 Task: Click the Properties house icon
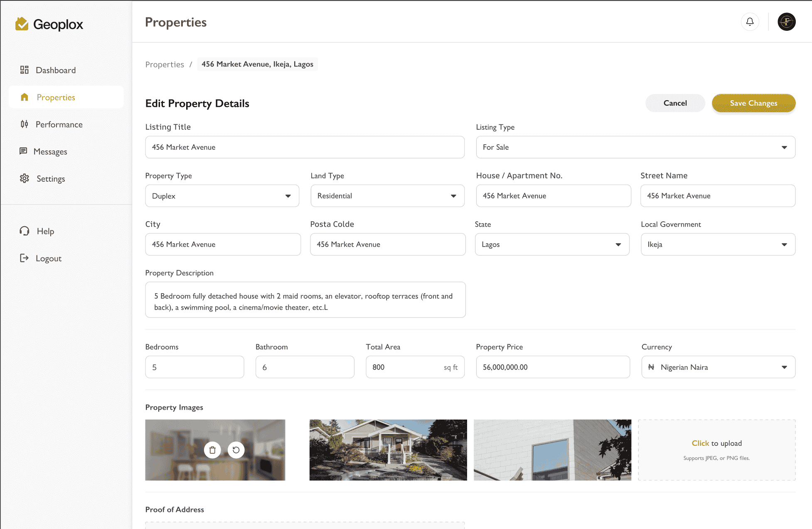[25, 97]
